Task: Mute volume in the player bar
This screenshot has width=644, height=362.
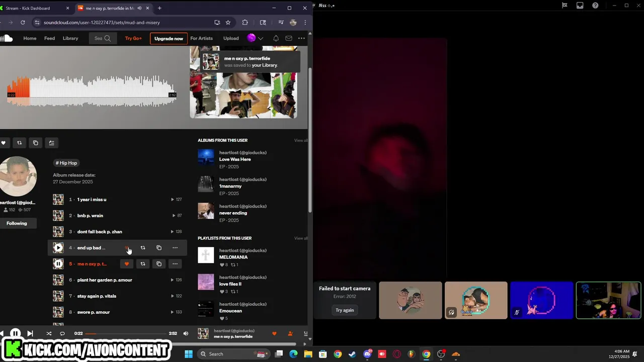Action: click(x=186, y=333)
